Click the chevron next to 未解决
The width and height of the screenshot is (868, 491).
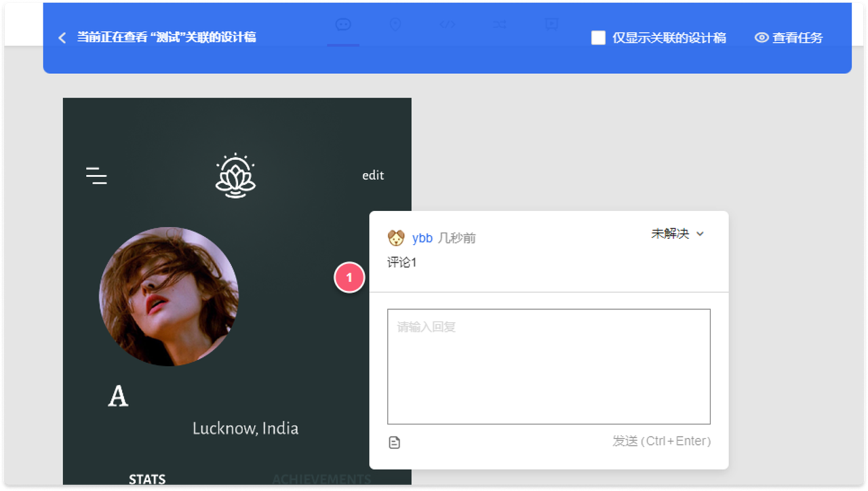coord(701,234)
